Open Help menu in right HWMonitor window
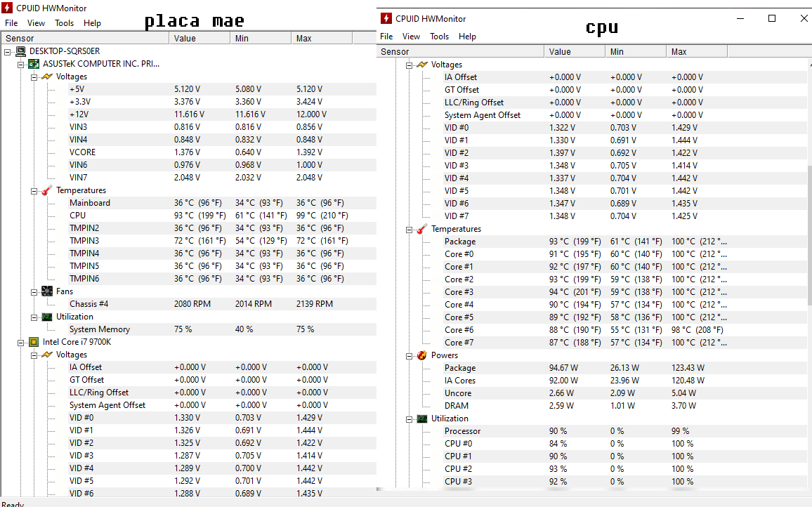Screen dimensions: 812x507 467,37
